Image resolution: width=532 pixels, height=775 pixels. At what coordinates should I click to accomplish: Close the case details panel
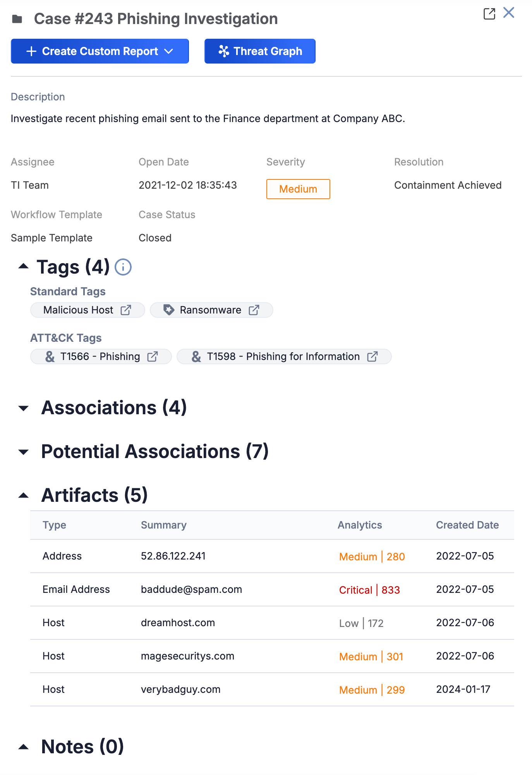coord(509,13)
